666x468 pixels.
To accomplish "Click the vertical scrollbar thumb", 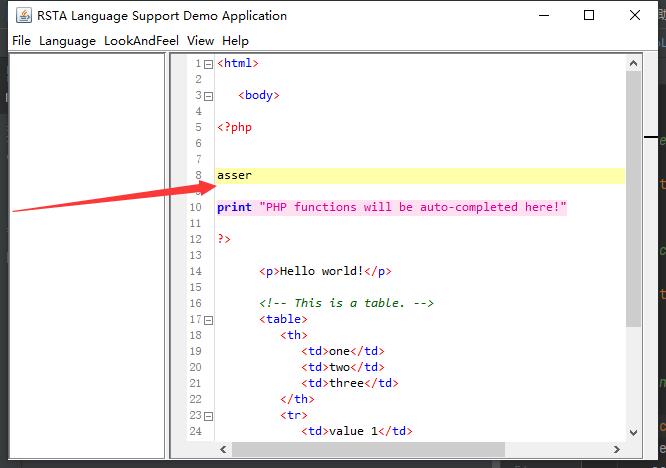I will (x=633, y=199).
